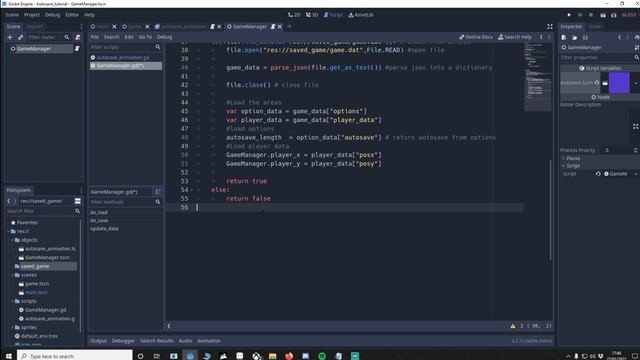This screenshot has height=360, width=640.
Task: Click the instance scene chain-link icon
Action: point(20,37)
